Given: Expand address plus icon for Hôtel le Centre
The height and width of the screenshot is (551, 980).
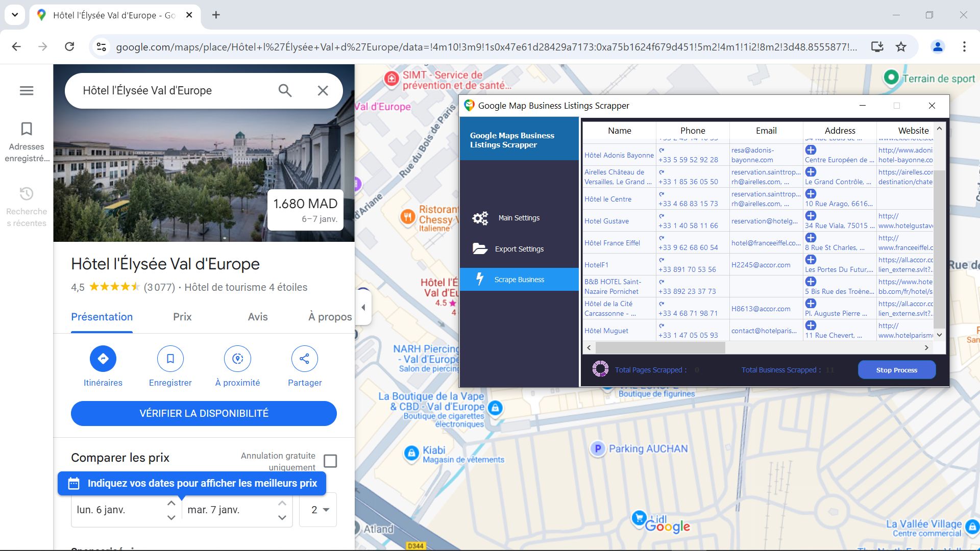Looking at the screenshot, I should 811,194.
